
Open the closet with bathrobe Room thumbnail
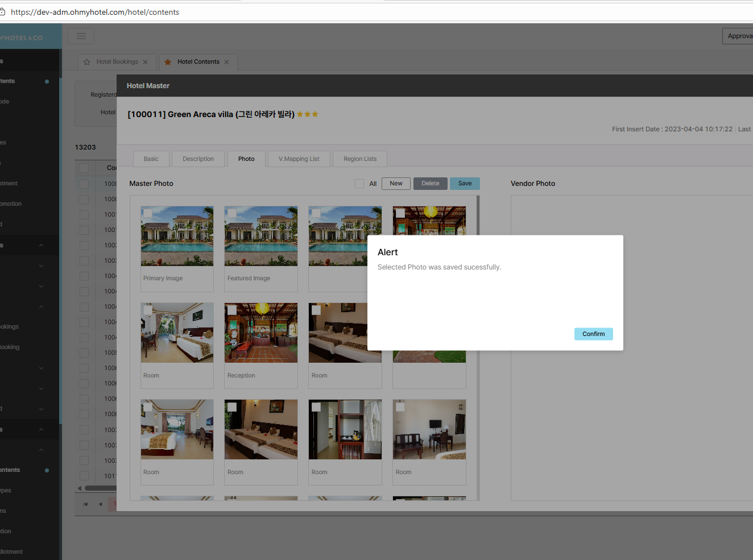tap(345, 429)
